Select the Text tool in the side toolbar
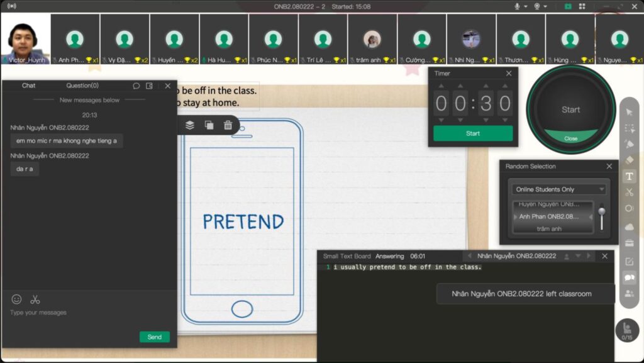 coord(629,177)
